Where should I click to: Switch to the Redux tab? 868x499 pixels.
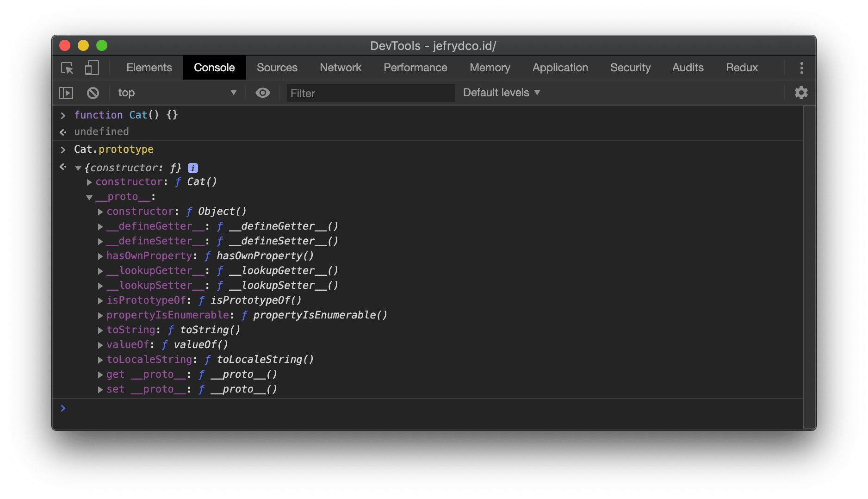coord(742,68)
